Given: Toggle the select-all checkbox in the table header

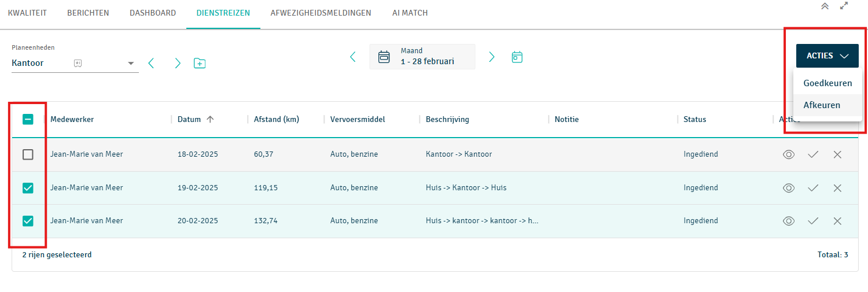Looking at the screenshot, I should pos(28,120).
